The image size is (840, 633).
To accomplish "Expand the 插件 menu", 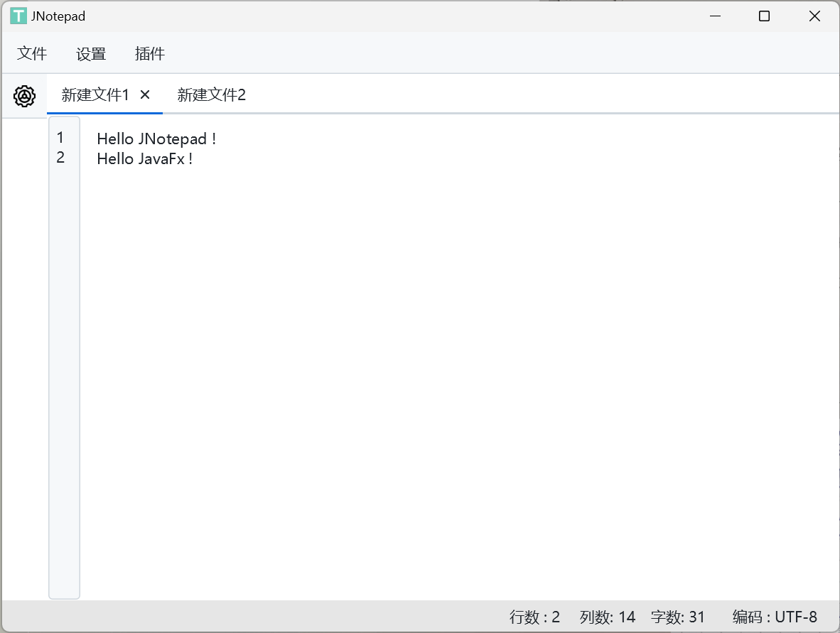I will [150, 54].
